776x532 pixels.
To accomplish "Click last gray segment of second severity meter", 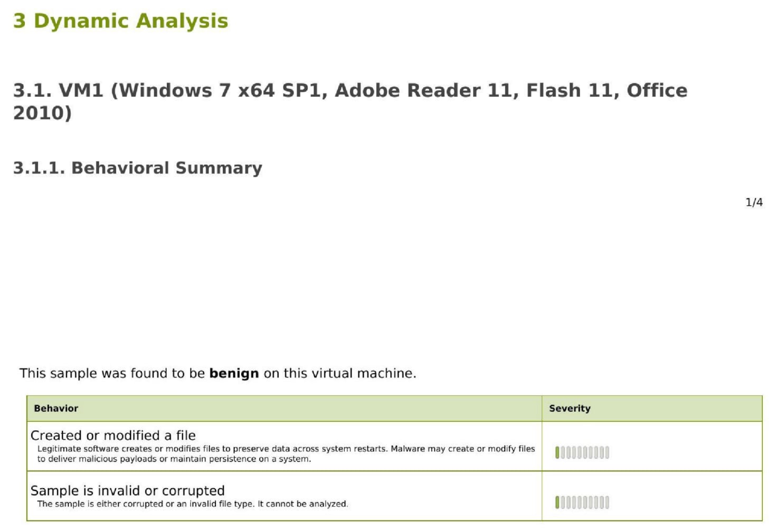I will coord(607,502).
